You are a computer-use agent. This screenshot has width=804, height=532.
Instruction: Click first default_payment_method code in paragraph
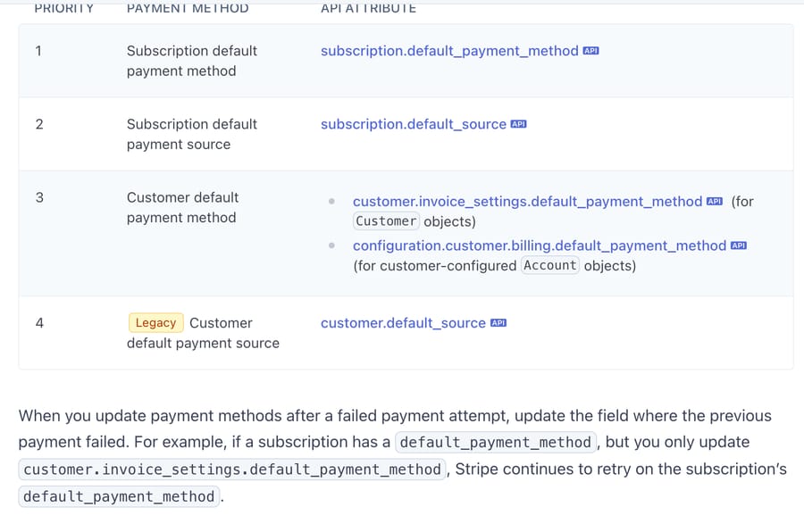tap(495, 443)
